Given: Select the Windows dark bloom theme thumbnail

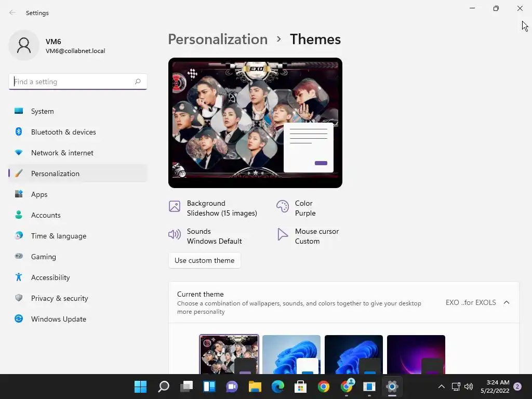Looking at the screenshot, I should (x=353, y=354).
